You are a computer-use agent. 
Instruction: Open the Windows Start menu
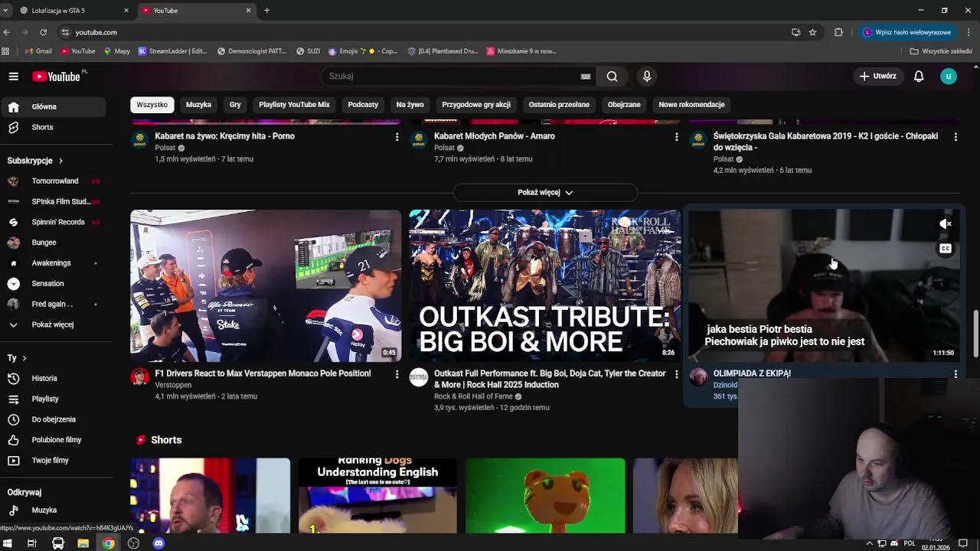pos(7,543)
